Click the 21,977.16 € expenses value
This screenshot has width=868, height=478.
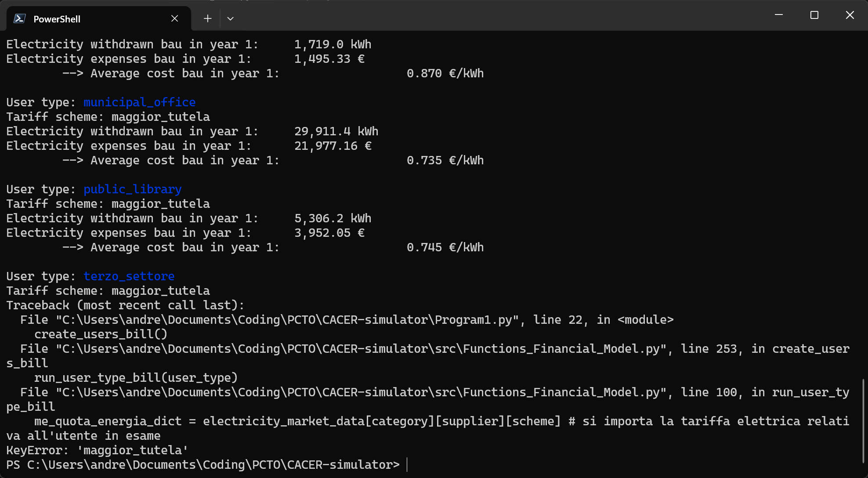(x=333, y=146)
